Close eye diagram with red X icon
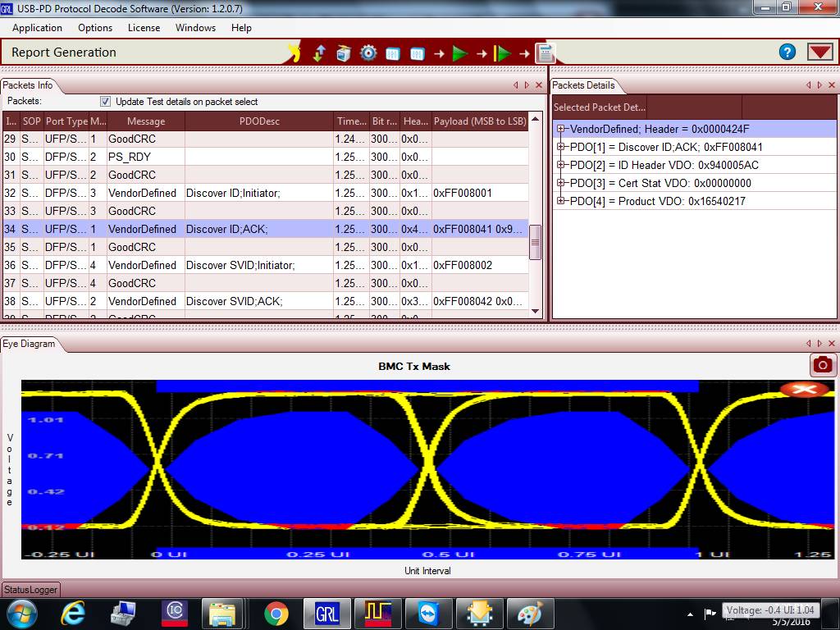 (x=804, y=389)
